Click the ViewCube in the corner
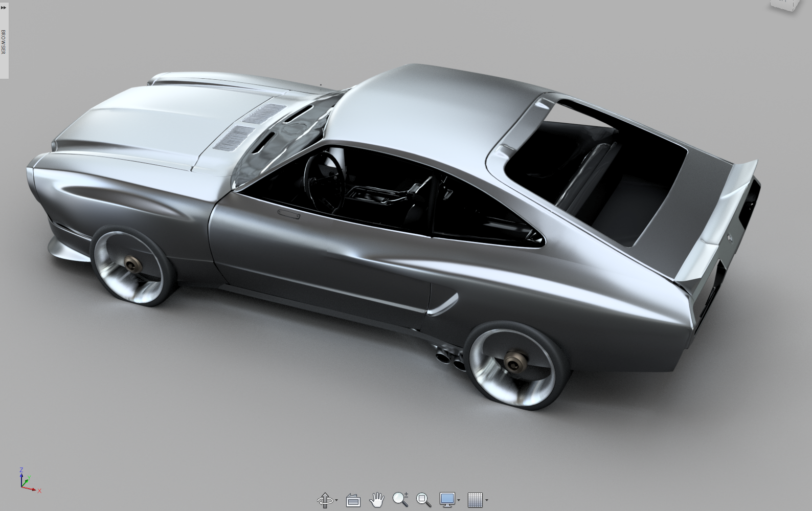The image size is (812, 511). click(785, 5)
